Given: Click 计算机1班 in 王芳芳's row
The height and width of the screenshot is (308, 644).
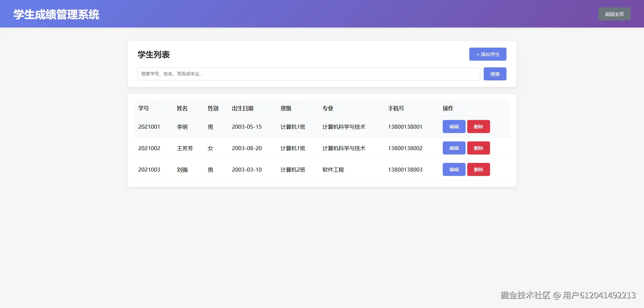Looking at the screenshot, I should (x=293, y=148).
